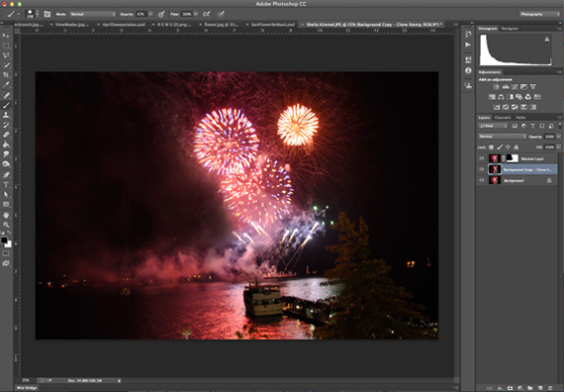Screen dimensions: 564x392
Task: Switch to the ViewModes.jpg document tab
Action: 72,25
